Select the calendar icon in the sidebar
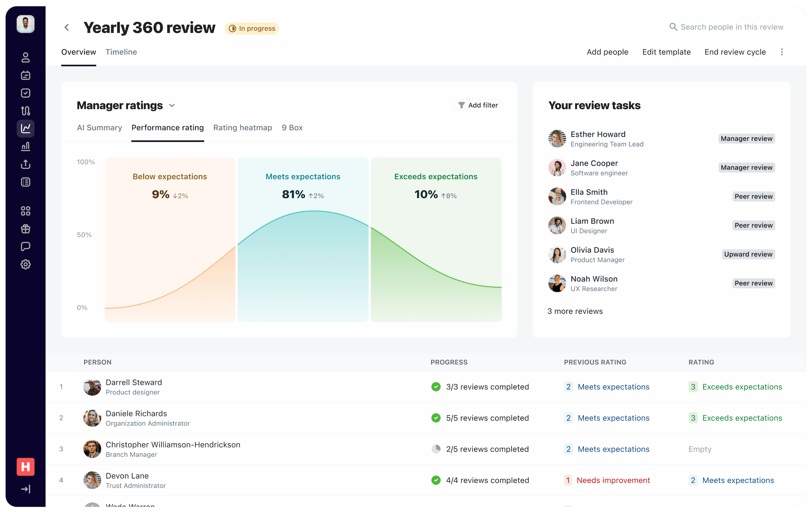Screen dimensions: 812x512 click(x=25, y=75)
